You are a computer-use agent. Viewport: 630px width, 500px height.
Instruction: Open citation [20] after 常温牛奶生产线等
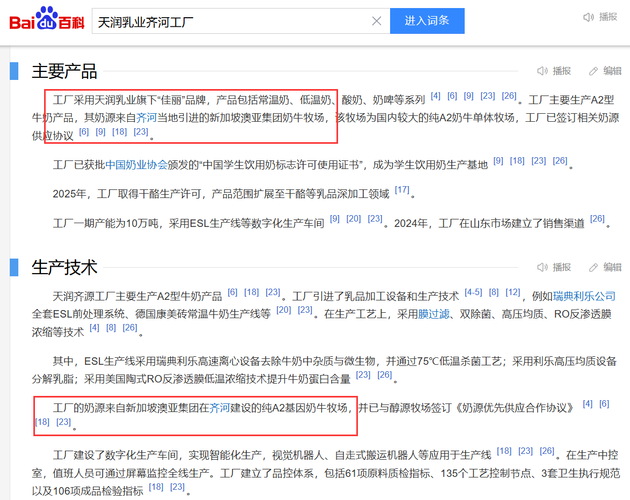coord(284,310)
